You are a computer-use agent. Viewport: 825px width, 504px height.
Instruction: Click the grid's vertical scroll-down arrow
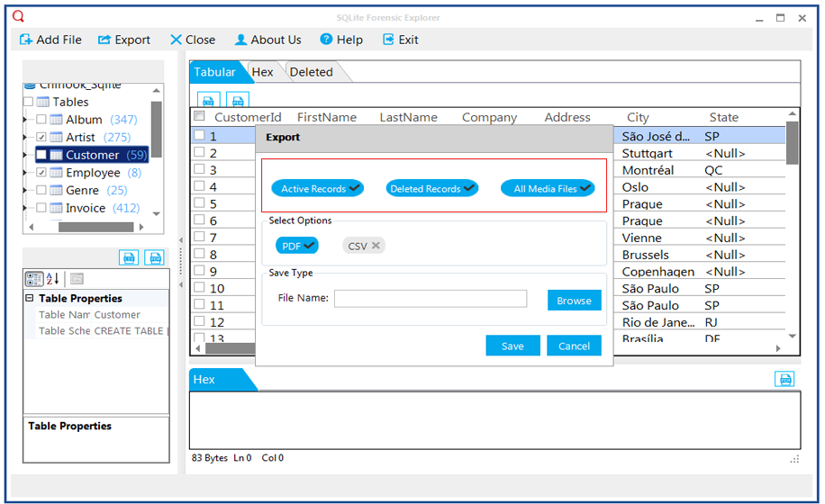tap(793, 336)
